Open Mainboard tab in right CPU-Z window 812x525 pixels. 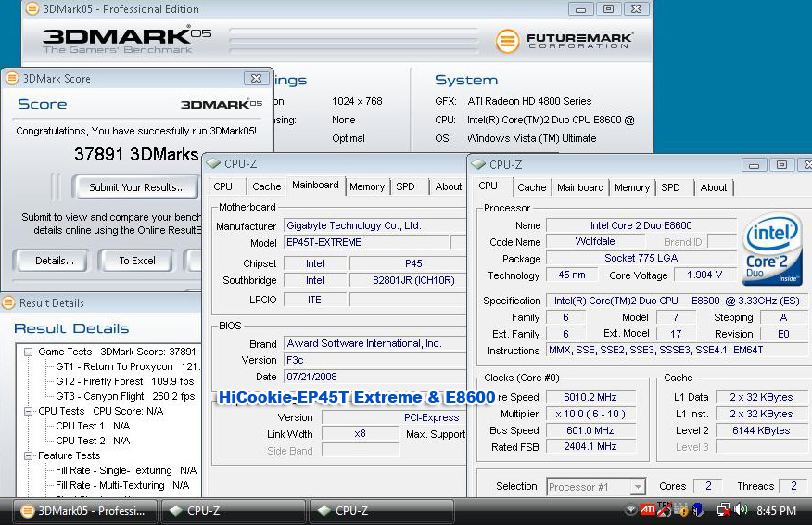click(x=580, y=187)
